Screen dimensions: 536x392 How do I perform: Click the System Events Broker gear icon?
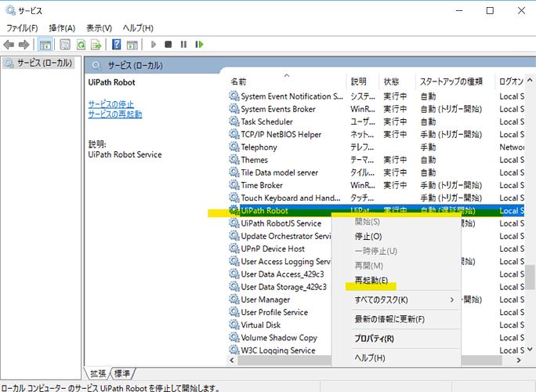234,109
